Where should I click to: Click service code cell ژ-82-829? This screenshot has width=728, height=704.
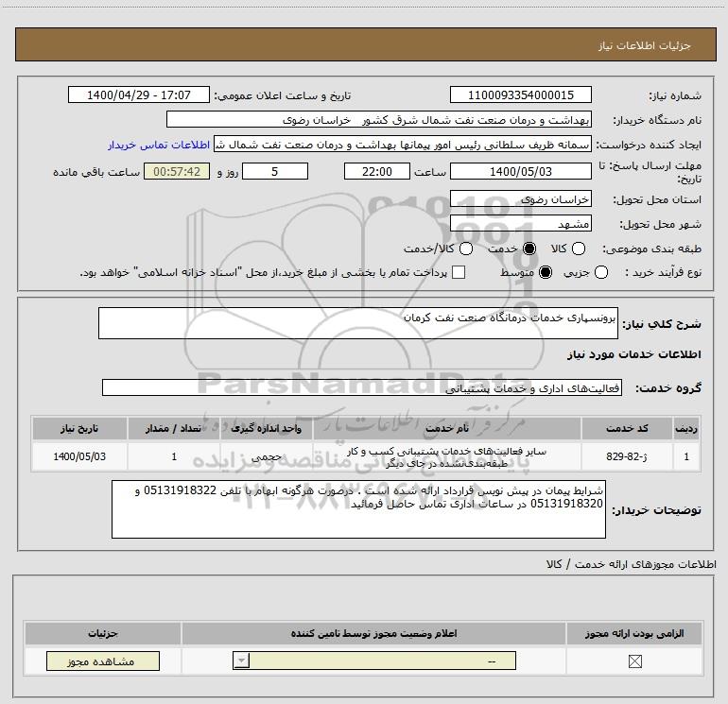click(x=626, y=456)
